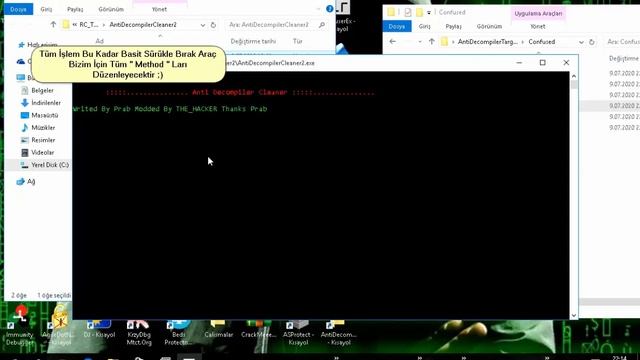Open Görünüm tab in left Explorer window
The width and height of the screenshot is (640, 360).
pyautogui.click(x=111, y=9)
